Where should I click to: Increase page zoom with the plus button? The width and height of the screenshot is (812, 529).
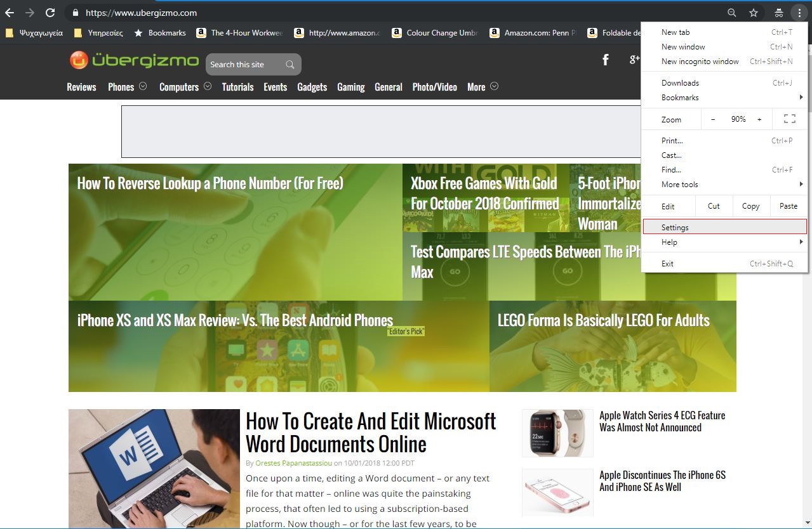coord(759,119)
